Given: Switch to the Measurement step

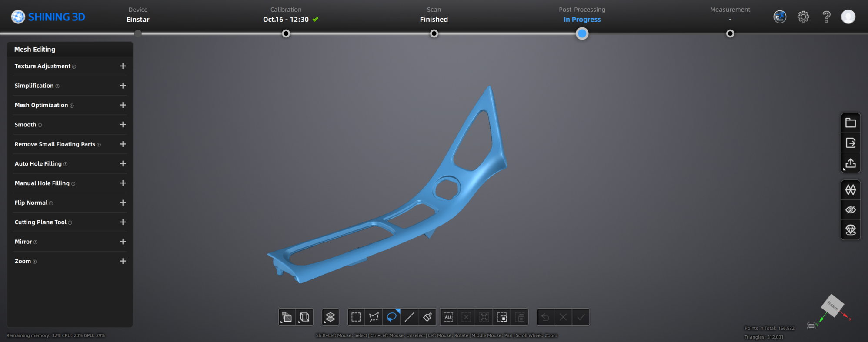Looking at the screenshot, I should tap(730, 33).
